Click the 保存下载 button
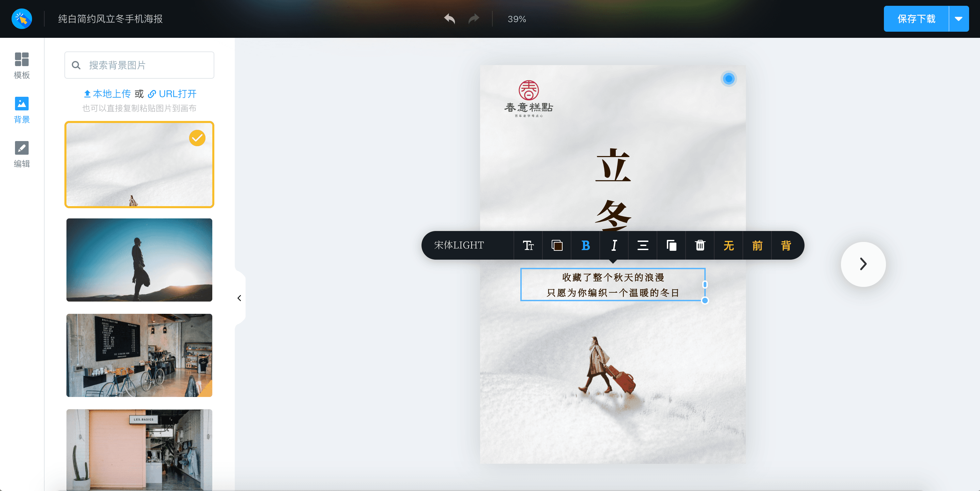This screenshot has height=491, width=980. (916, 19)
